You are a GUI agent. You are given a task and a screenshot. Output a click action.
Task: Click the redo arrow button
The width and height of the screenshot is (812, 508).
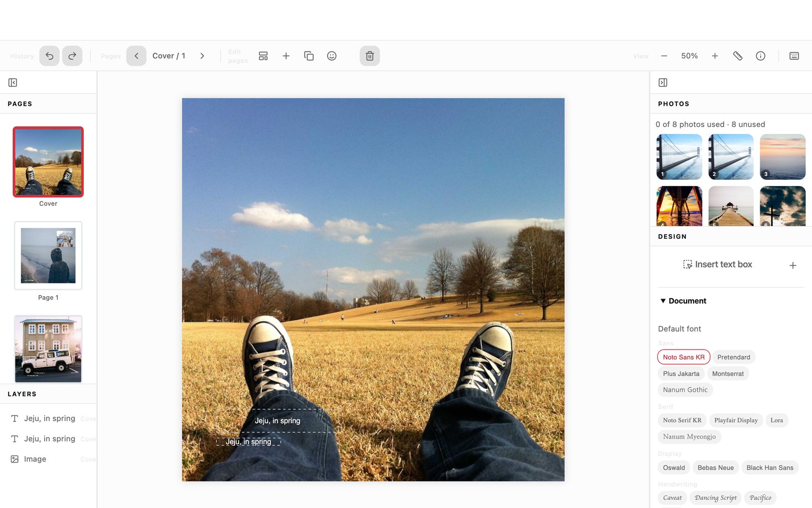72,56
